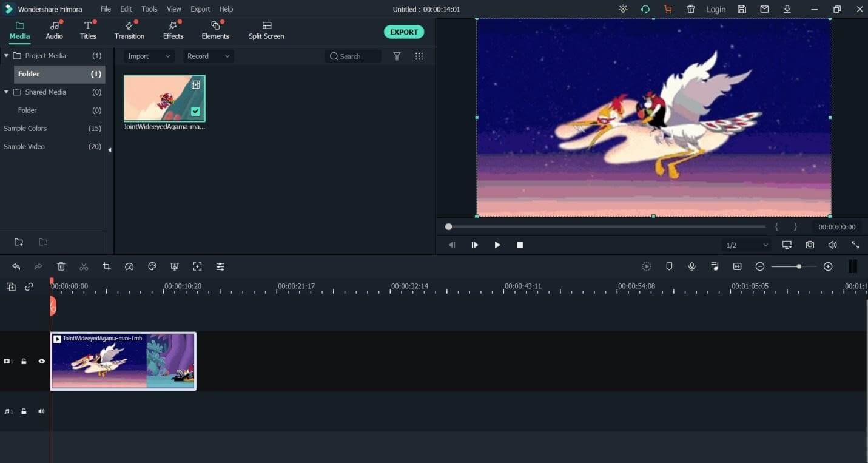Open the Tools menu

(149, 9)
